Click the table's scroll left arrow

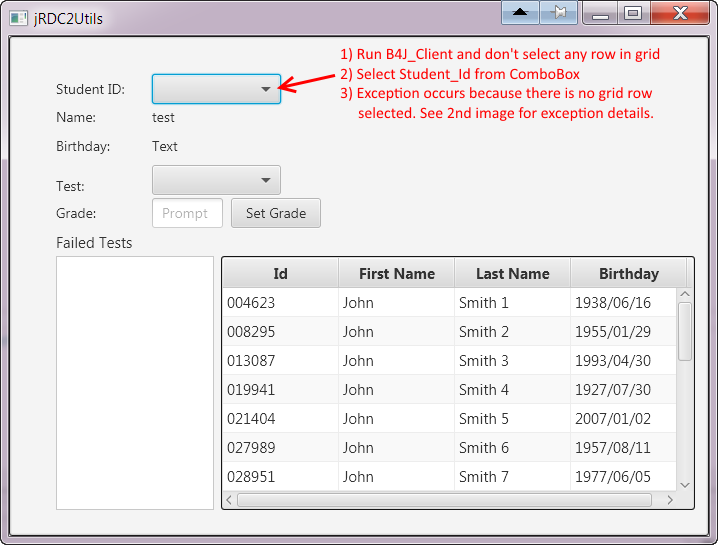[229, 500]
